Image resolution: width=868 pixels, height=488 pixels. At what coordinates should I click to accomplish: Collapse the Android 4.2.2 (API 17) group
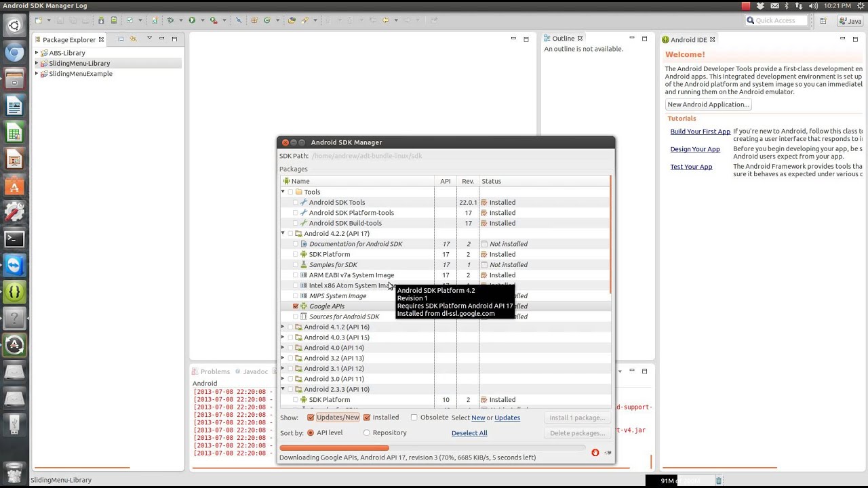coord(283,233)
